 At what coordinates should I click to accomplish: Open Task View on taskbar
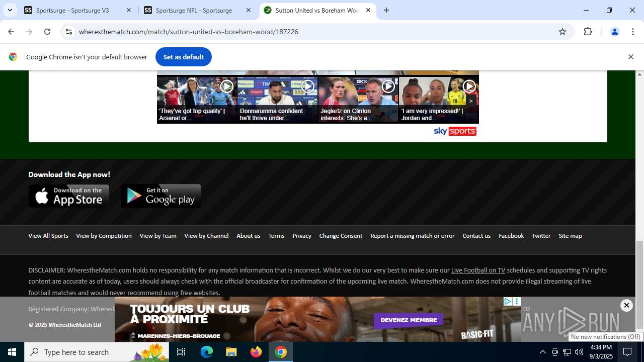181,352
